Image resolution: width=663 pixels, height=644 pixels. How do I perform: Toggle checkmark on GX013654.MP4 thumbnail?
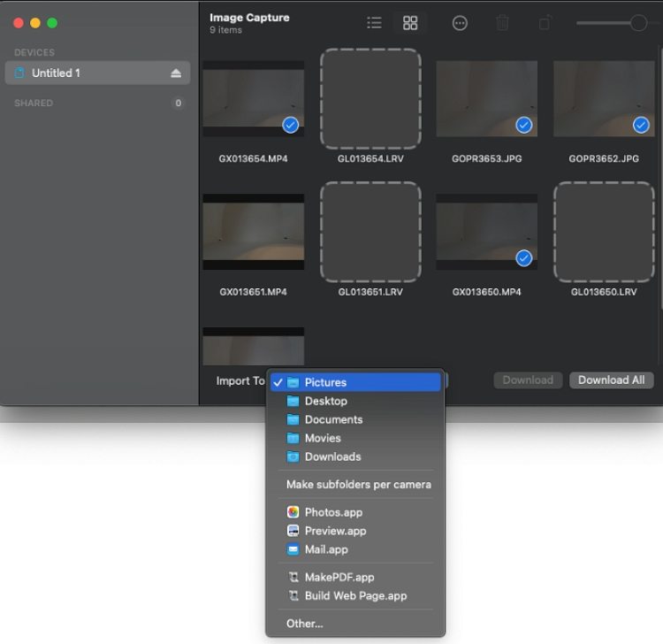291,126
